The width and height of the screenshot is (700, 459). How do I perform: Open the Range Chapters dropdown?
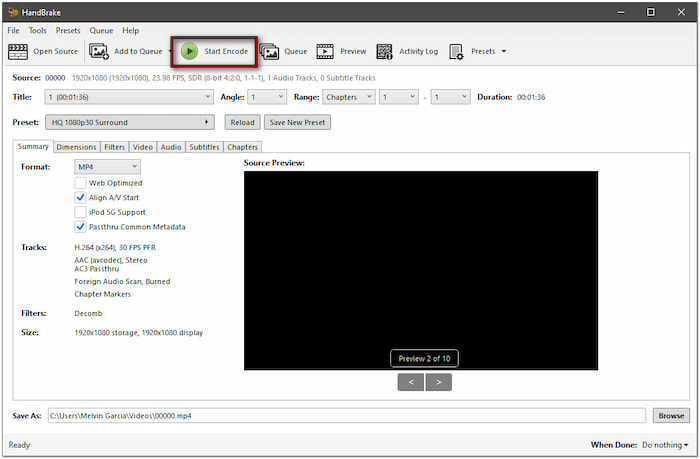coord(349,97)
